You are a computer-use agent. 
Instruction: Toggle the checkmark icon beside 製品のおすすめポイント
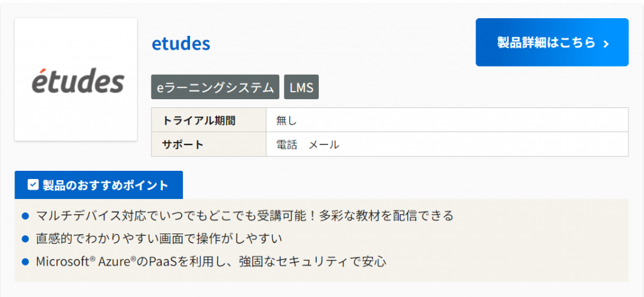(33, 185)
